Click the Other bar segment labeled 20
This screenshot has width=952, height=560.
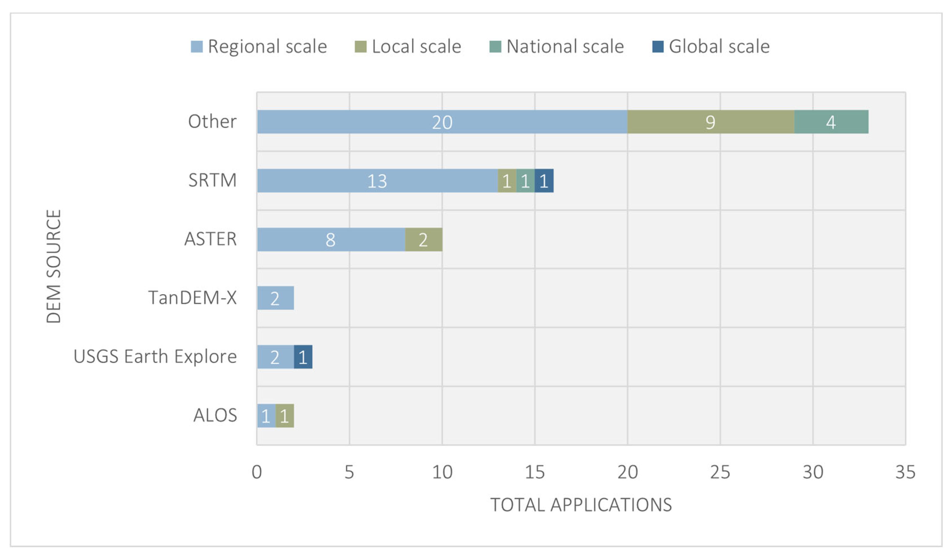(x=442, y=122)
